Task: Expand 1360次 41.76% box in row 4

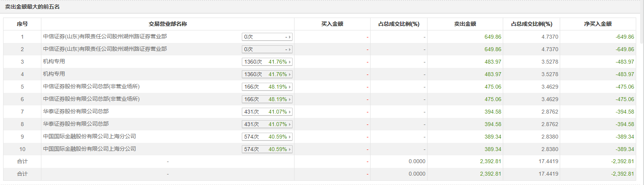Action: (267, 74)
